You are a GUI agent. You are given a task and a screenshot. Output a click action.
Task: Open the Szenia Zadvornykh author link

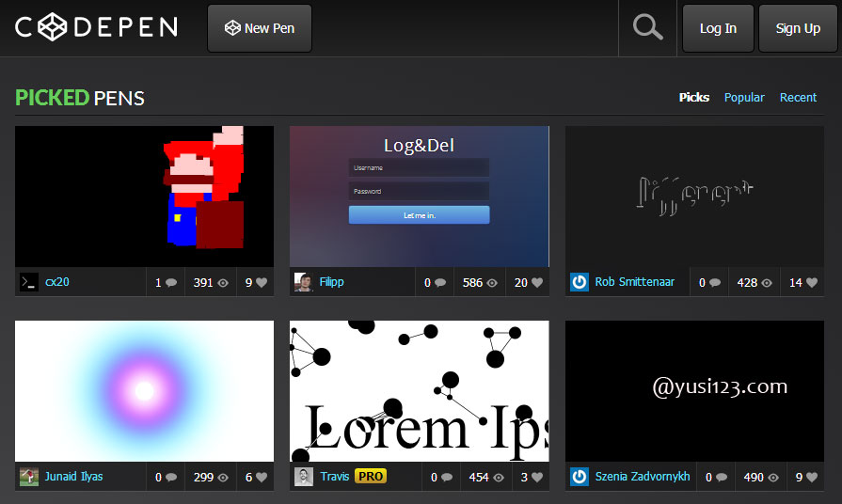[643, 477]
